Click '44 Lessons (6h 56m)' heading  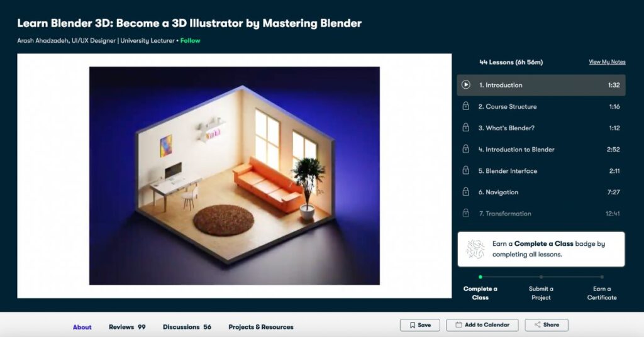click(x=511, y=62)
